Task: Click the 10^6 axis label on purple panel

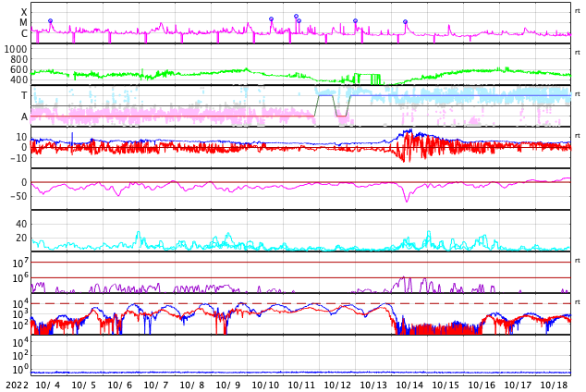Action: tap(20, 278)
